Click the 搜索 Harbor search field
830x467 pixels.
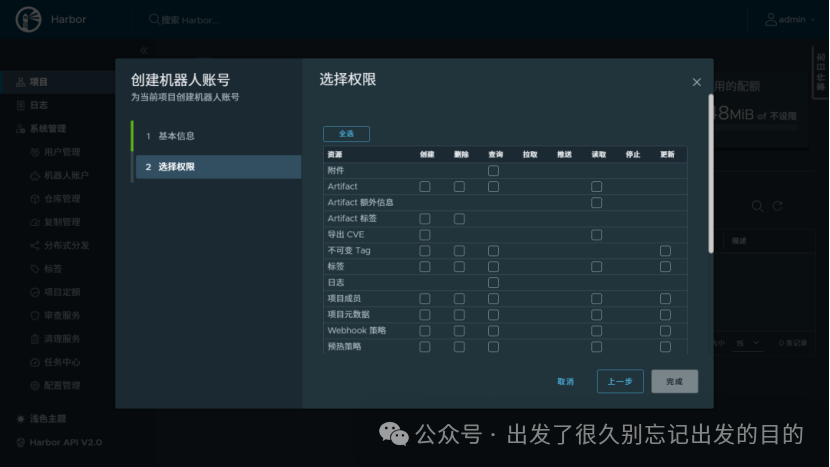(190, 20)
